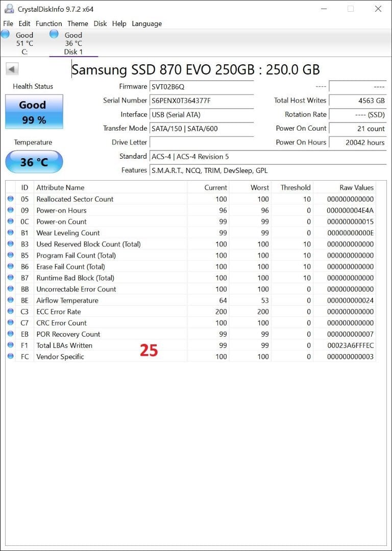Click status orb for Power-on Count row

point(11,221)
